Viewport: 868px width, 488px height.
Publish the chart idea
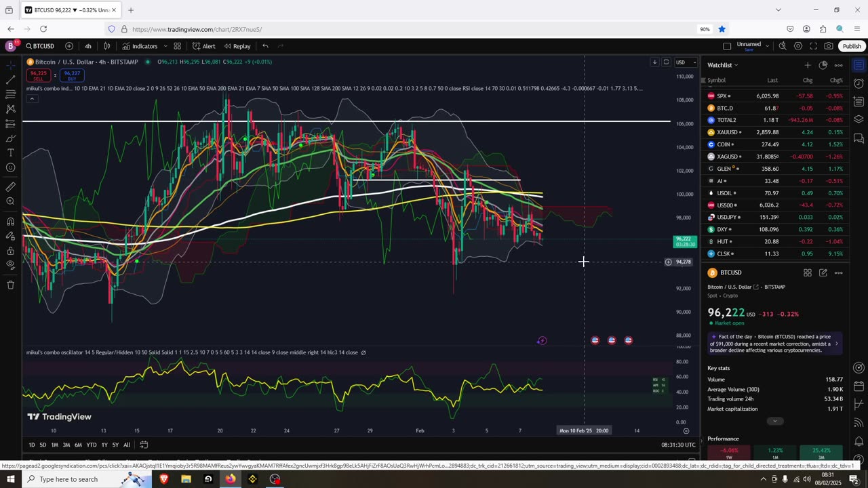[852, 46]
